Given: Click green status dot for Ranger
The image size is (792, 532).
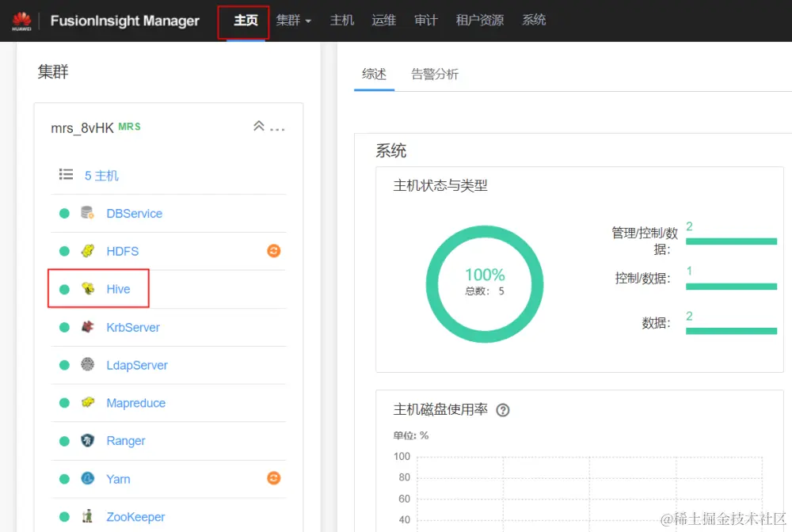Looking at the screenshot, I should click(64, 441).
